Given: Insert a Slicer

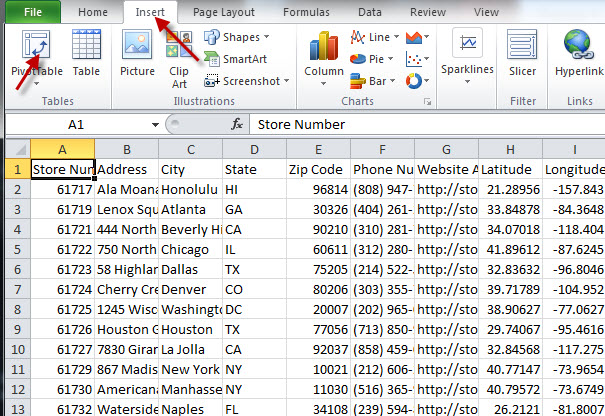Looking at the screenshot, I should pos(522,53).
